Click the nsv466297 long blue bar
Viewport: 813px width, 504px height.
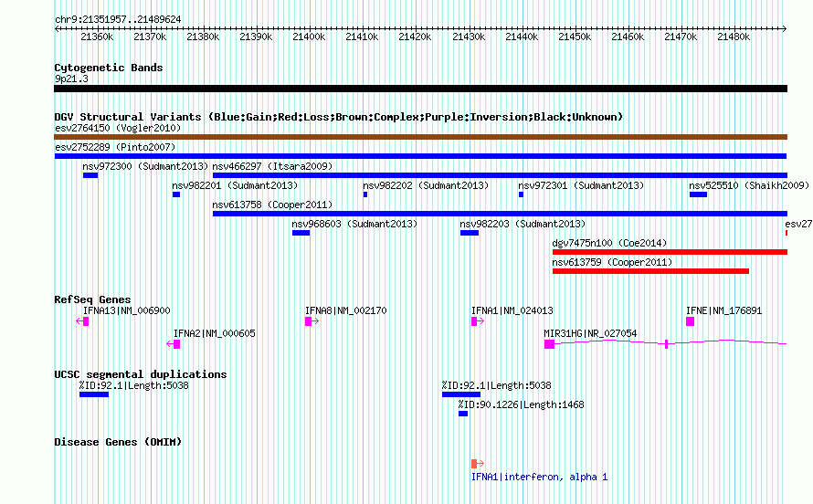point(500,175)
